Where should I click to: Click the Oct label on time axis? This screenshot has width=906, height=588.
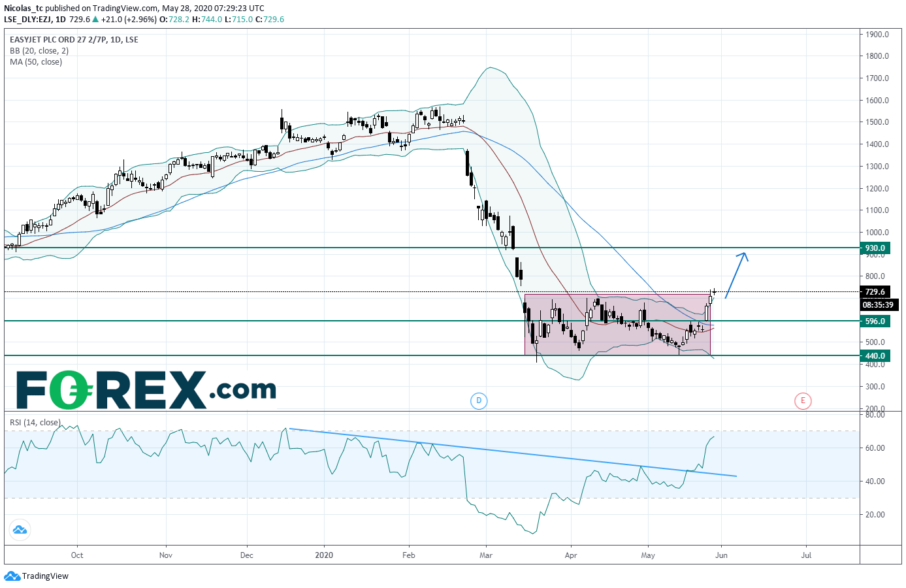point(77,555)
